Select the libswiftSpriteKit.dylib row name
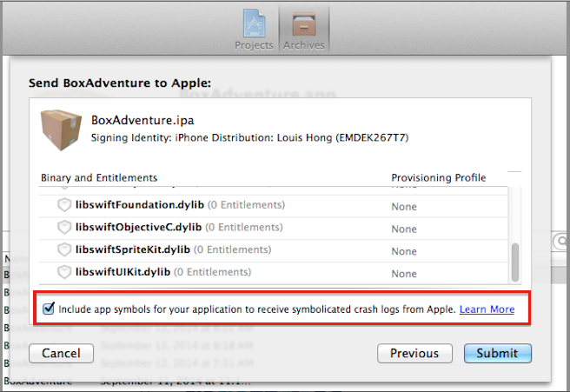 tap(133, 249)
